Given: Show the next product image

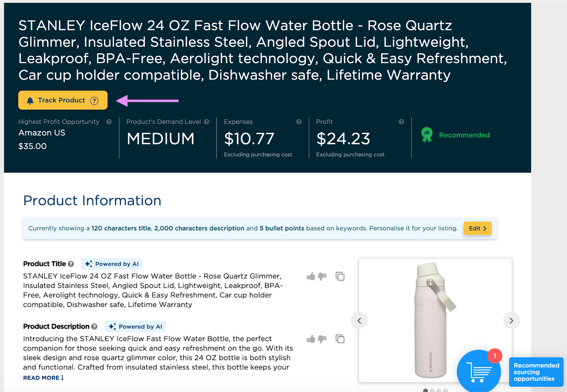Looking at the screenshot, I should (511, 320).
